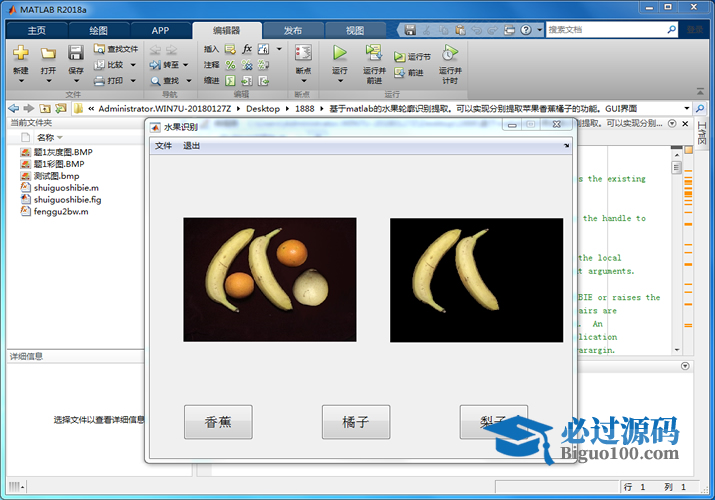The image size is (715, 500).
Task: Click the 名称 column header to sort
Action: coord(46,138)
